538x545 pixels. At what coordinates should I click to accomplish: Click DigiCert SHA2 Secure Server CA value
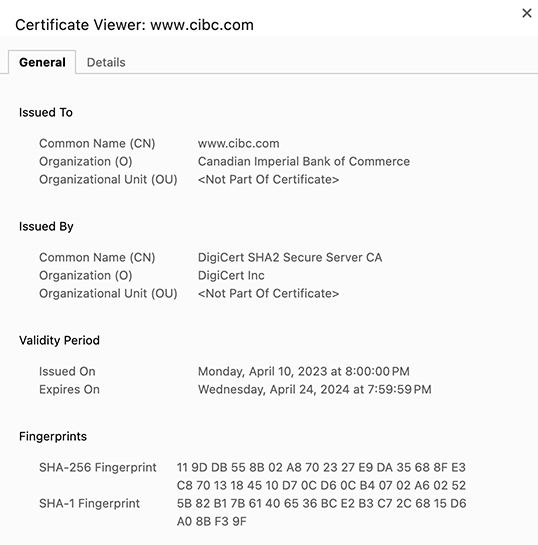tap(290, 258)
